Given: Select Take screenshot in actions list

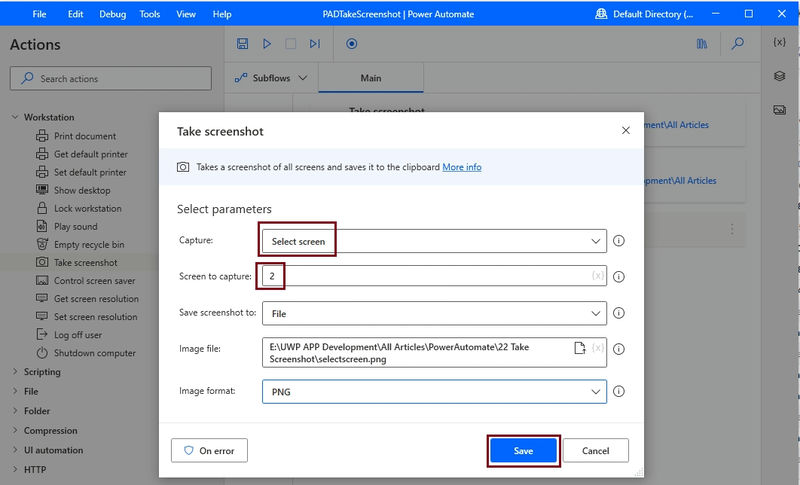Looking at the screenshot, I should pyautogui.click(x=85, y=263).
